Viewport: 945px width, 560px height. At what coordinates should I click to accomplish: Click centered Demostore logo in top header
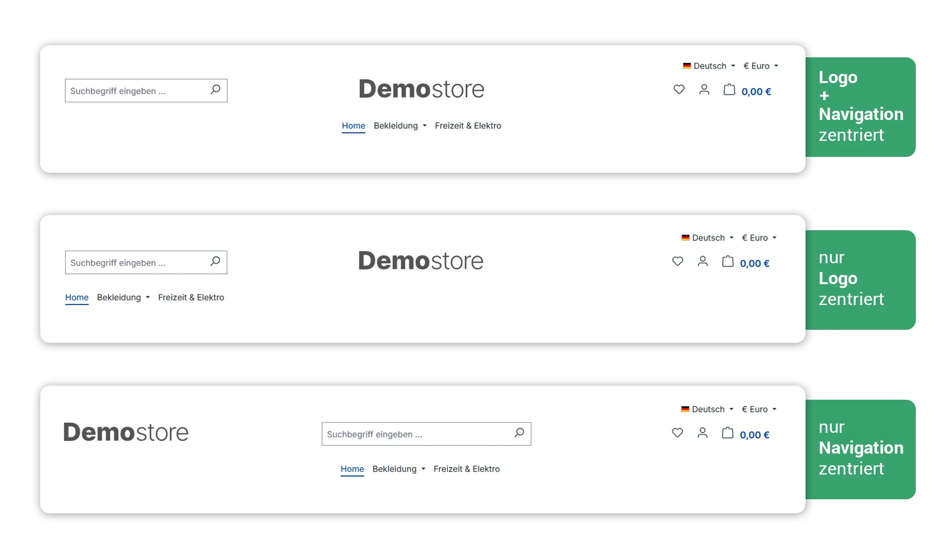pyautogui.click(x=421, y=89)
